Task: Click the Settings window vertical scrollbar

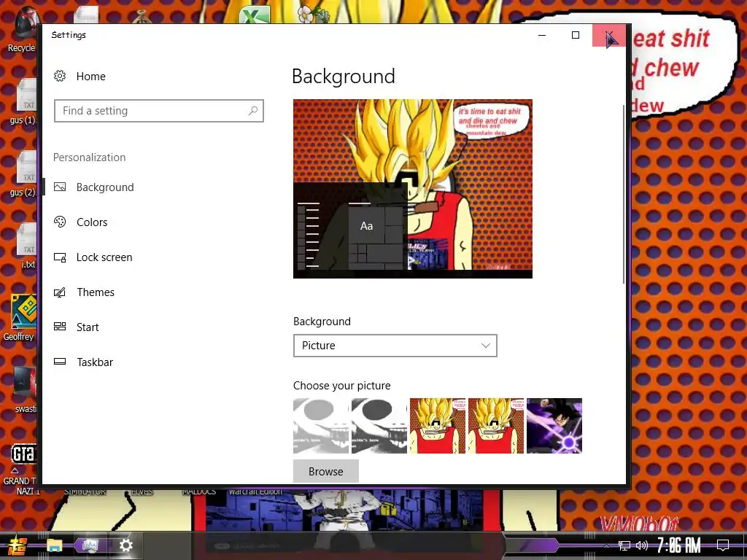Action: point(623,194)
